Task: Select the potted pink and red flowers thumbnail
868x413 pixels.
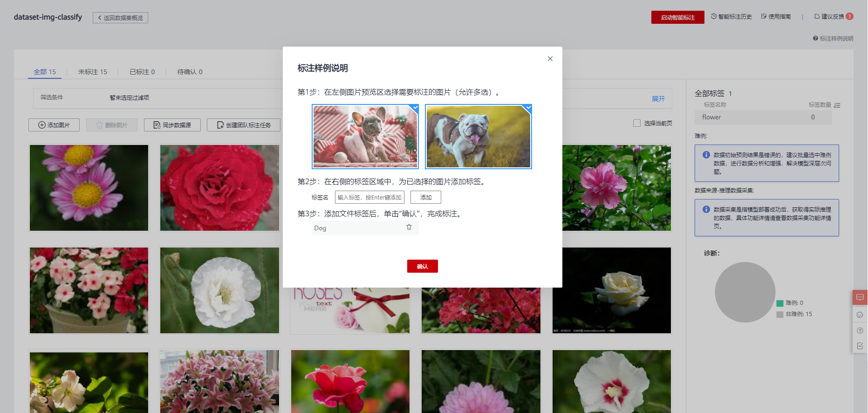Action: click(x=89, y=290)
